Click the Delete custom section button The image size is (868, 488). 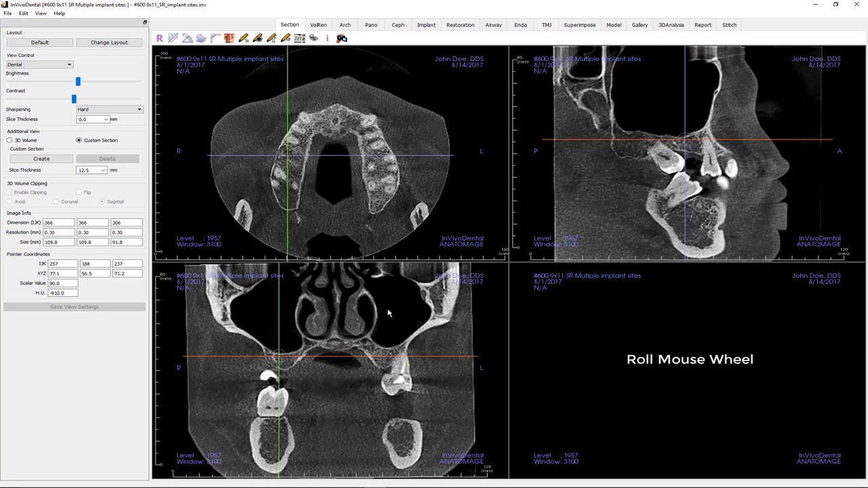[107, 159]
